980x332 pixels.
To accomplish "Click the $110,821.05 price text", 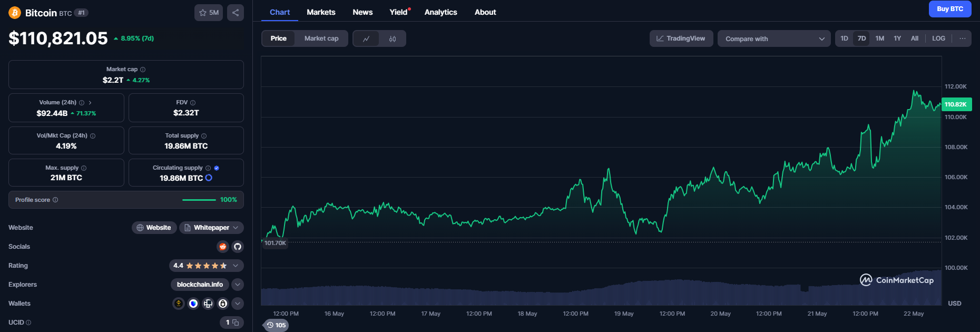I will [x=58, y=38].
